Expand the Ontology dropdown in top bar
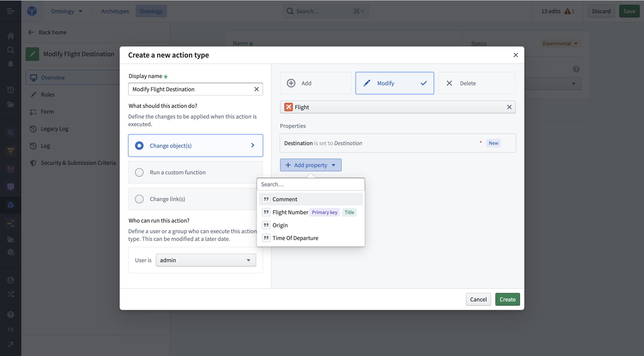 (x=66, y=11)
